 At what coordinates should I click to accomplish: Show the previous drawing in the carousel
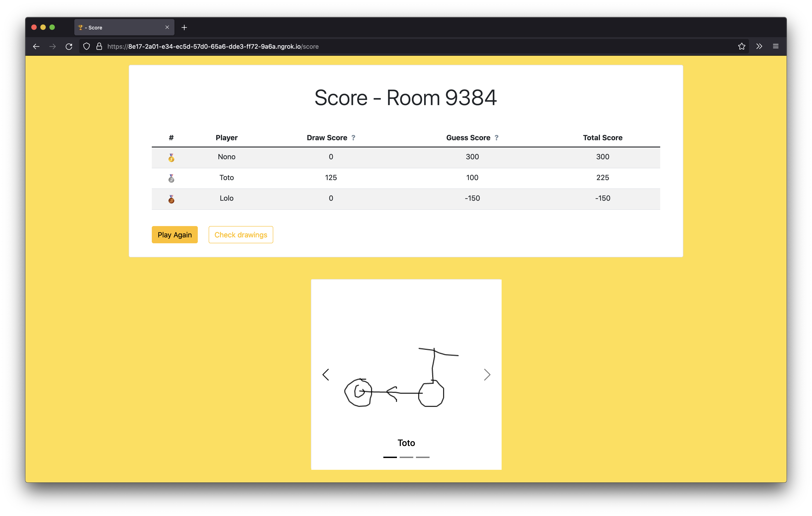325,374
